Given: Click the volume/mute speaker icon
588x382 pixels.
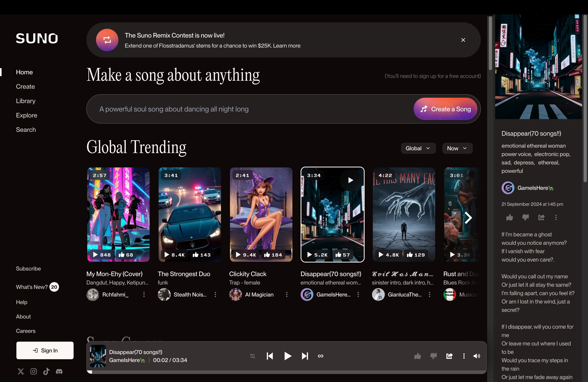Looking at the screenshot, I should tap(477, 356).
